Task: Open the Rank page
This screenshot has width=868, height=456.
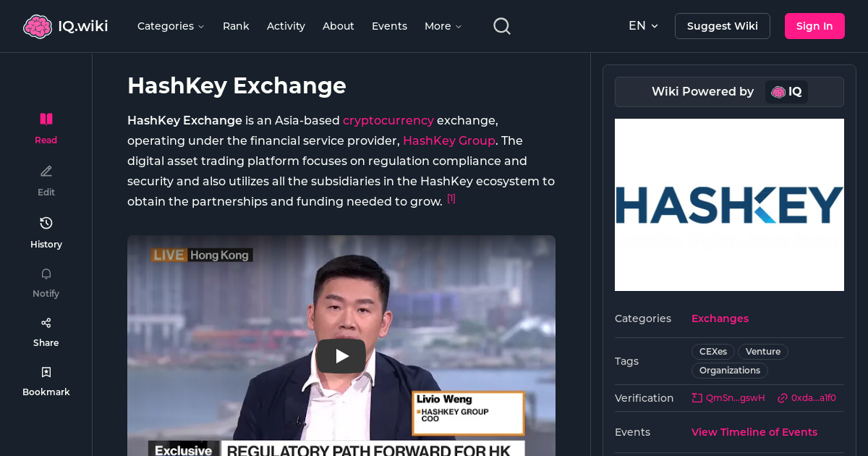Action: click(x=236, y=26)
